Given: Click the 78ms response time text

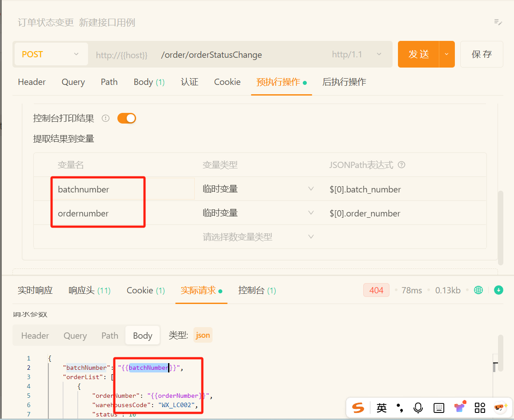Looking at the screenshot, I should pyautogui.click(x=412, y=290).
